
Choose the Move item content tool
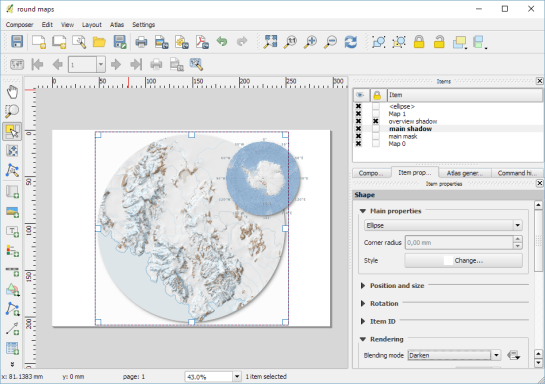coord(13,151)
